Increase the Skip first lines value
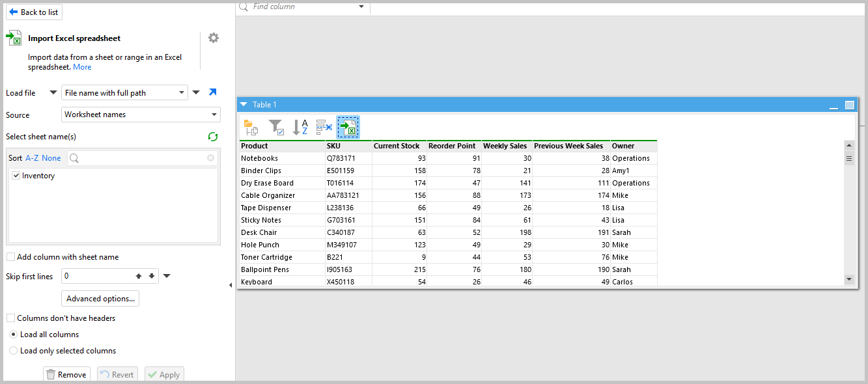 139,276
